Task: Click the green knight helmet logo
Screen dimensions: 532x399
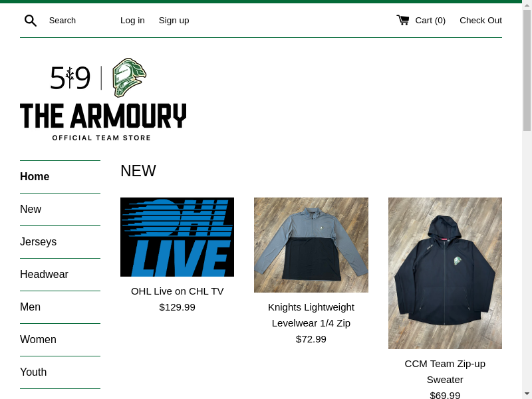Action: pos(129,78)
